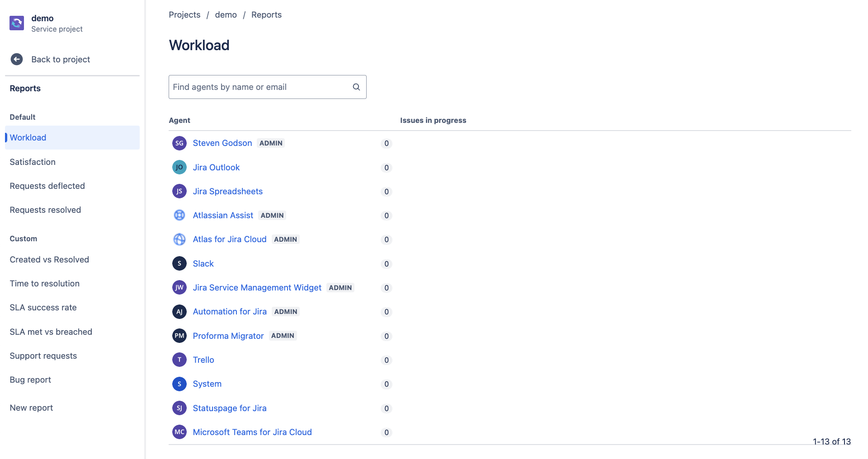868x459 pixels.
Task: Click the Jira Outlook JO avatar
Action: tap(179, 167)
